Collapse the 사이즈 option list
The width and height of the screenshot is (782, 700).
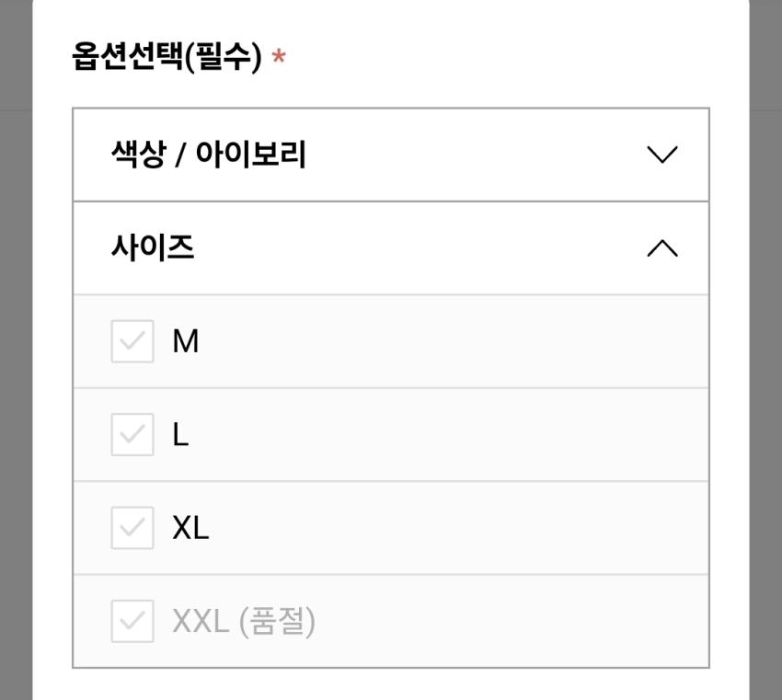(153, 248)
